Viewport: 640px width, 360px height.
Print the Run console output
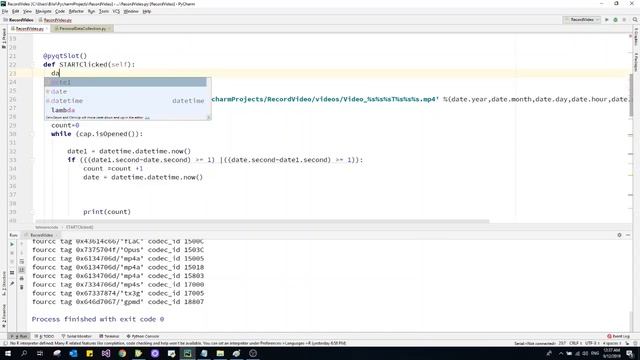click(22, 278)
